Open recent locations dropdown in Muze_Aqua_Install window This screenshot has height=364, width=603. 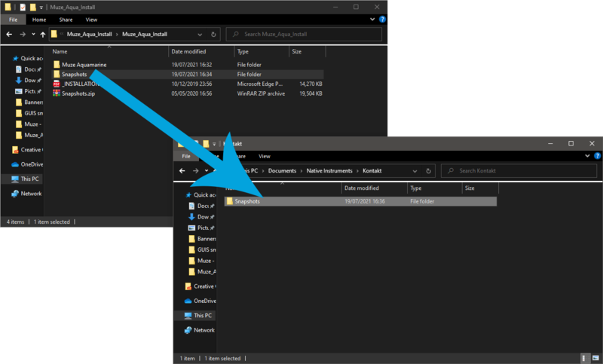click(33, 34)
